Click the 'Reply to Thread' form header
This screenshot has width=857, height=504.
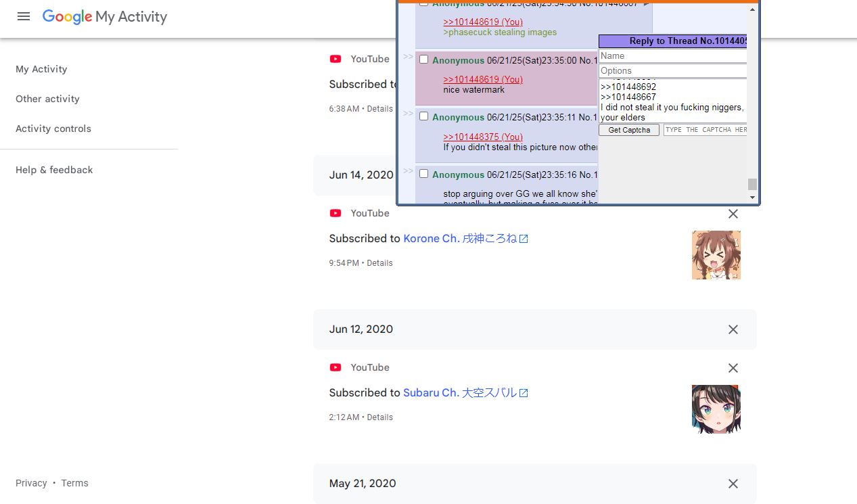pos(673,41)
